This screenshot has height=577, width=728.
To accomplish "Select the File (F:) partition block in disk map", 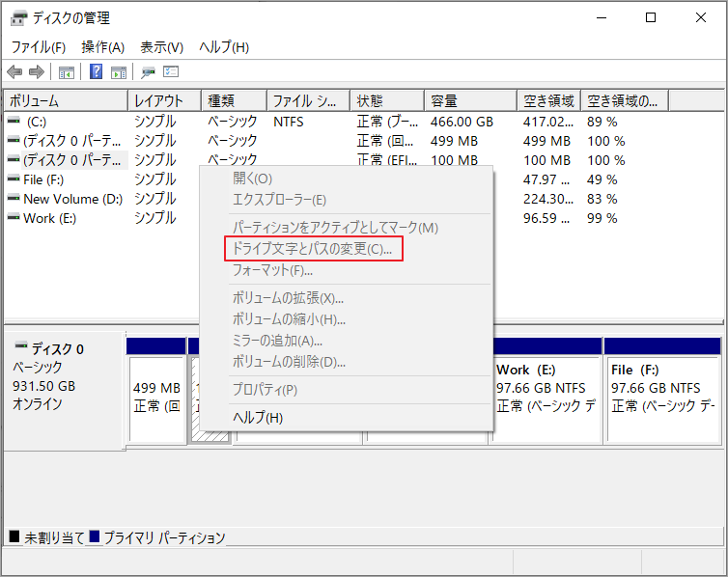I will tap(662, 391).
